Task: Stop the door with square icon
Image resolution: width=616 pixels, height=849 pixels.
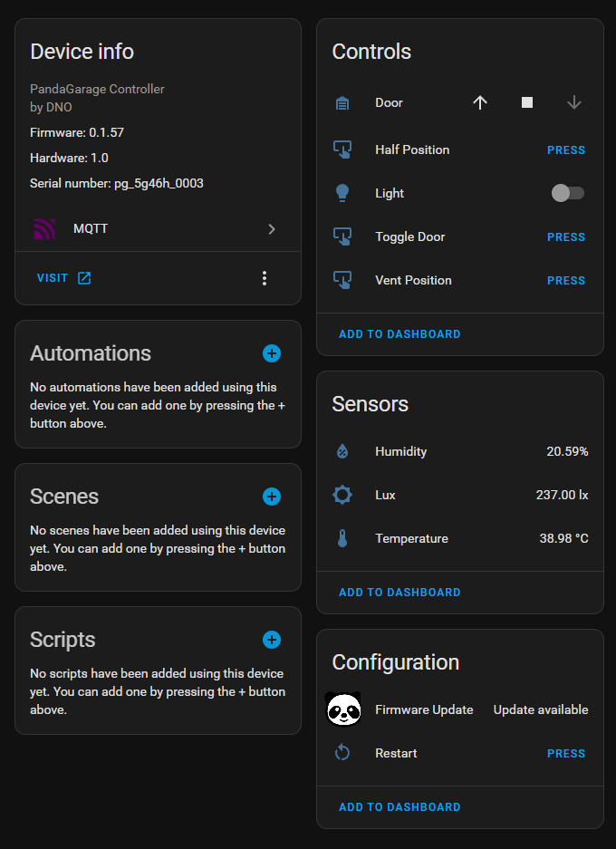Action: click(x=526, y=102)
